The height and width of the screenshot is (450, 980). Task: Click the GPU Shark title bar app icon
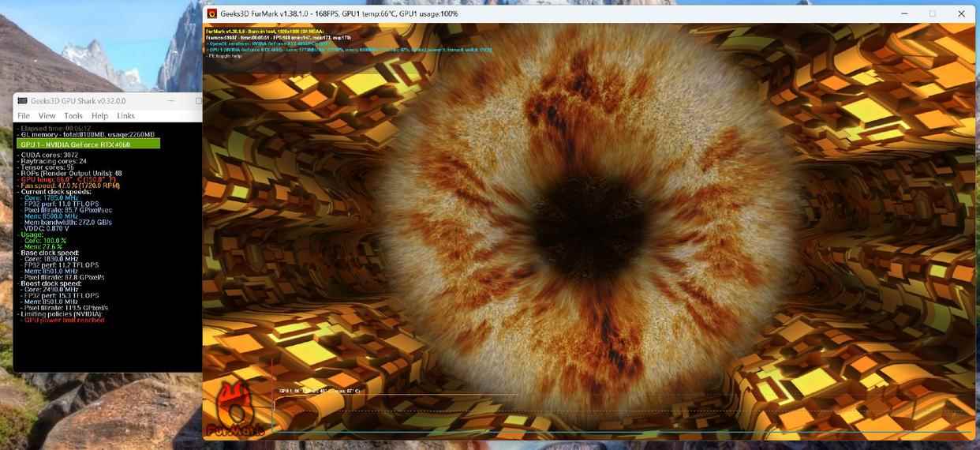pyautogui.click(x=22, y=101)
